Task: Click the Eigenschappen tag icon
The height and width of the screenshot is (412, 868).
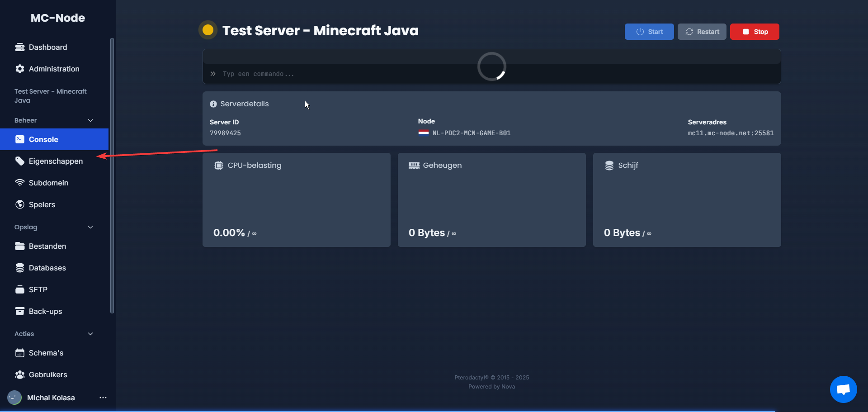Action: [20, 161]
